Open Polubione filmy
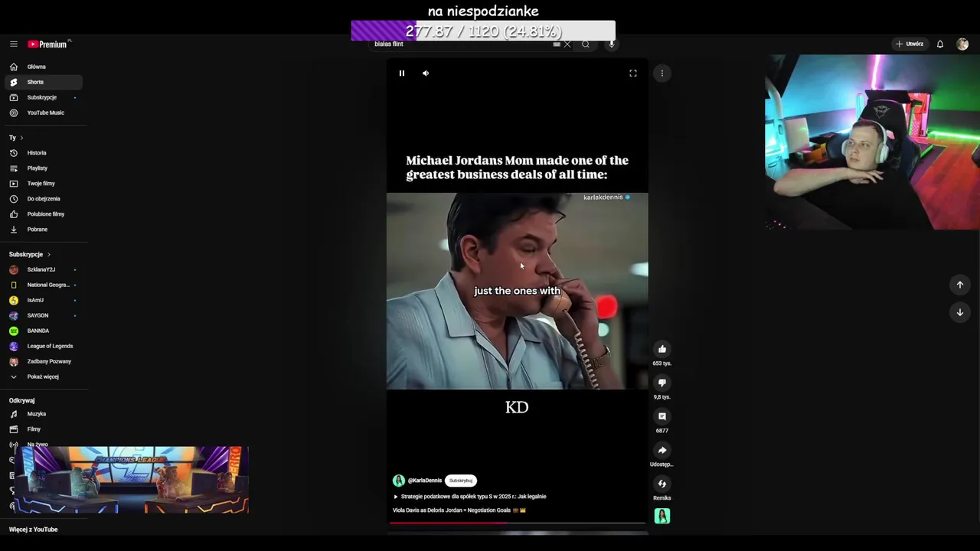 [43, 214]
